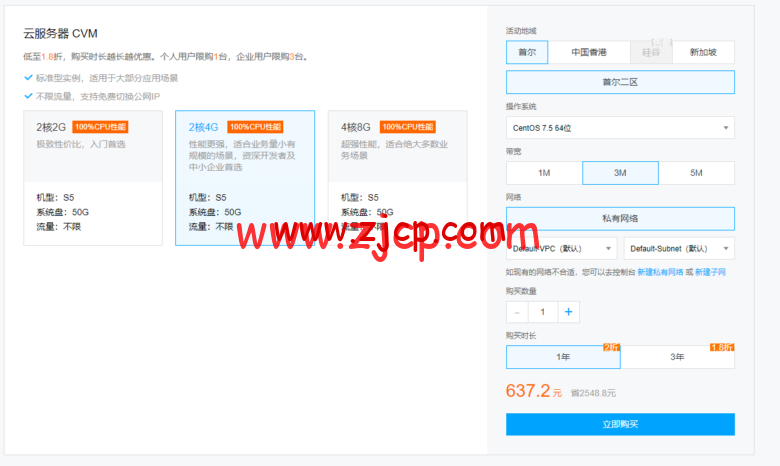The height and width of the screenshot is (466, 780).
Task: Open the 新建私有网络 link
Action: pos(660,272)
